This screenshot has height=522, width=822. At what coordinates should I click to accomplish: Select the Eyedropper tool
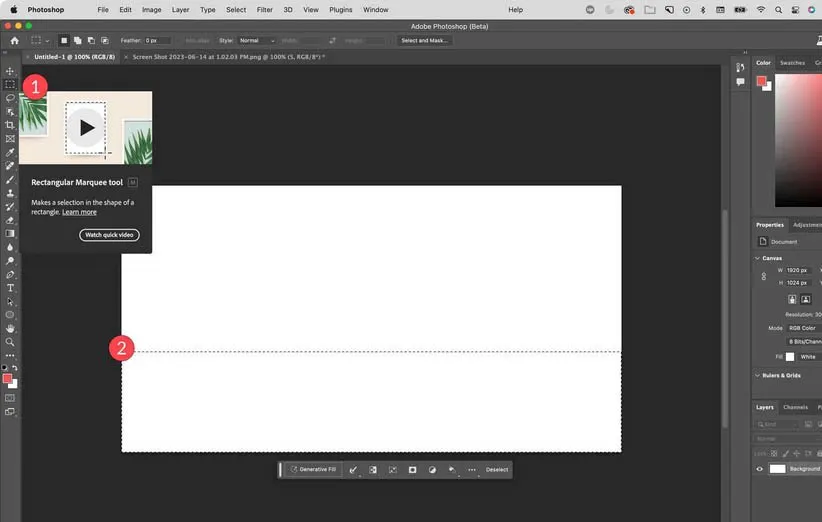(10, 152)
